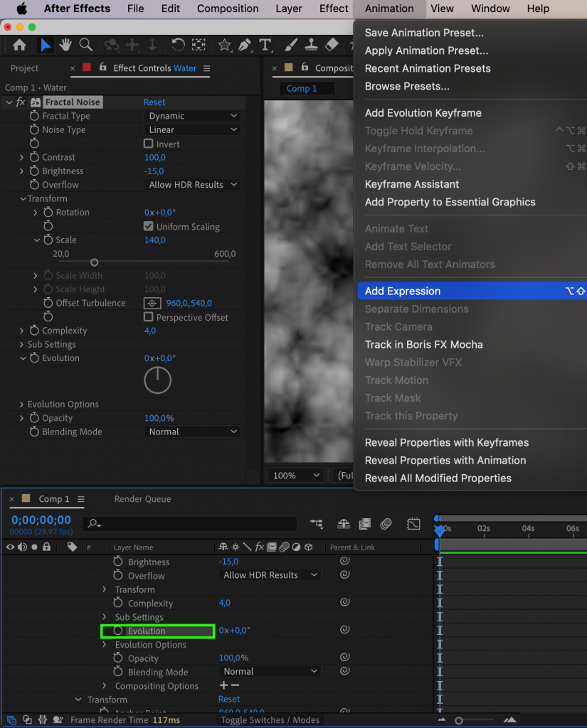This screenshot has width=587, height=728.
Task: Click the Toggle Switches / Modes button
Action: pos(270,719)
